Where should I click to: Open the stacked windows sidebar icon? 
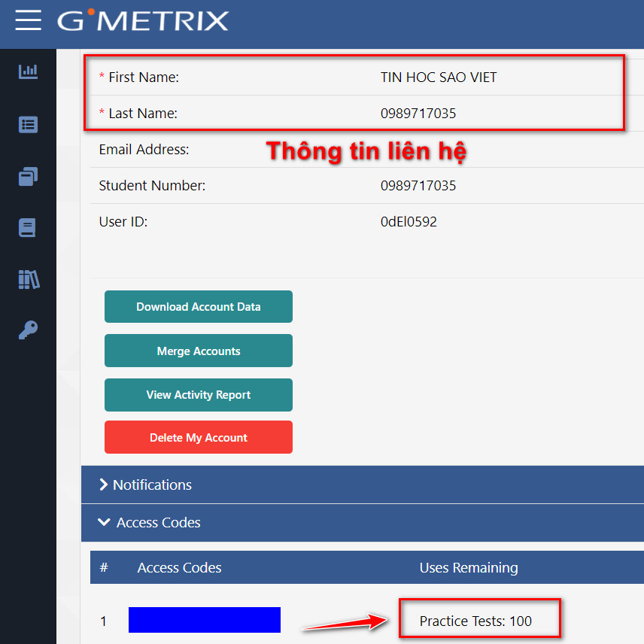[28, 176]
